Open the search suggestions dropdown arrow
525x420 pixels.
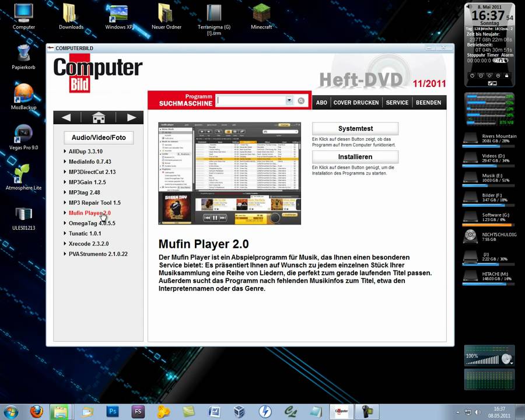coord(289,100)
